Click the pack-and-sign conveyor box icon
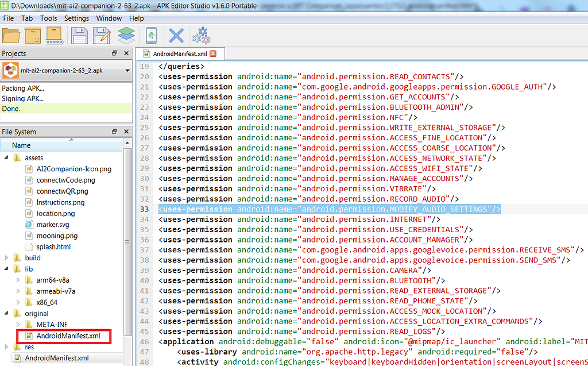This screenshot has width=588, height=366. [54, 35]
